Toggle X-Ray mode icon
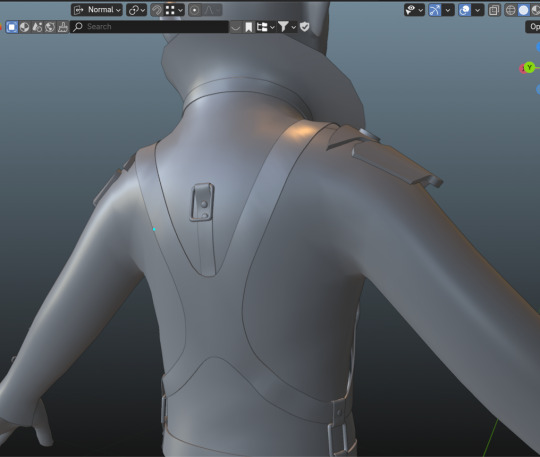This screenshot has height=457, width=540. pos(494,10)
